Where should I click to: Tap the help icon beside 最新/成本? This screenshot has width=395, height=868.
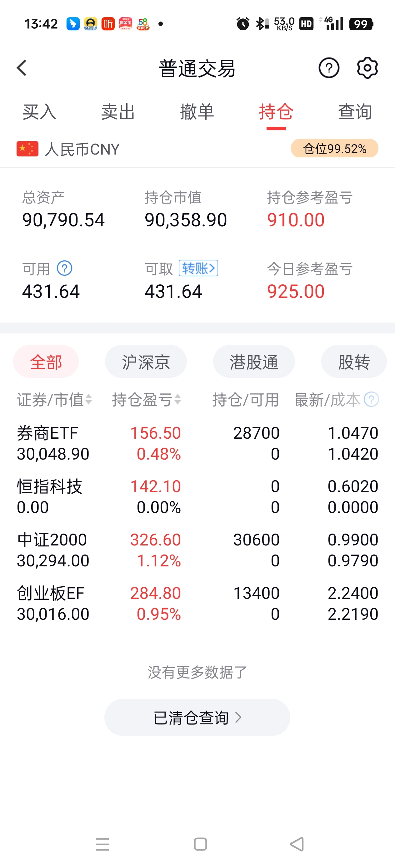[371, 400]
